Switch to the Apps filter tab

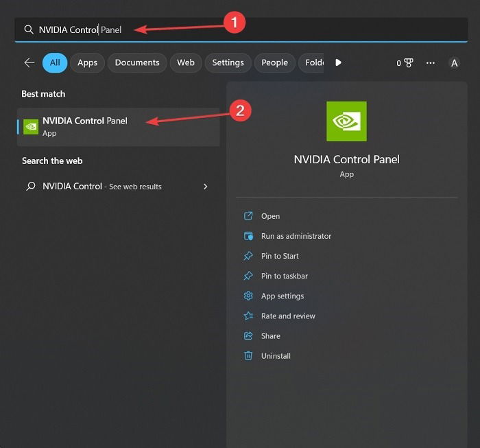[88, 63]
